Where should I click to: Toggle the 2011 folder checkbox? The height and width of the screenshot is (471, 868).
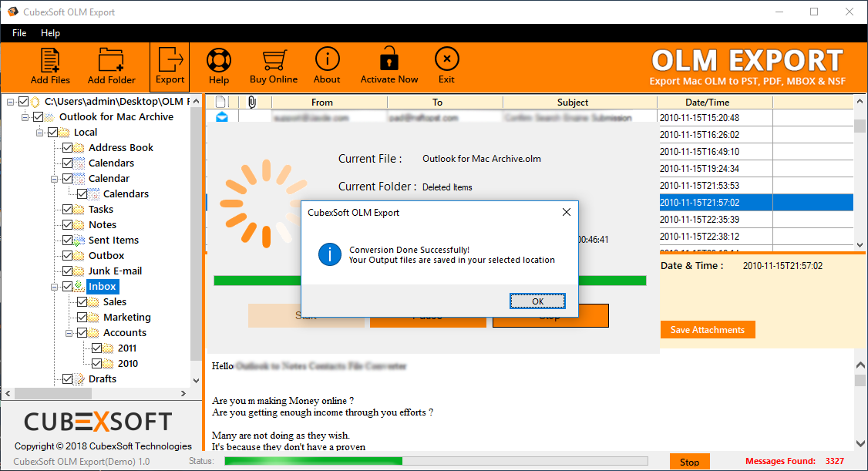point(96,348)
